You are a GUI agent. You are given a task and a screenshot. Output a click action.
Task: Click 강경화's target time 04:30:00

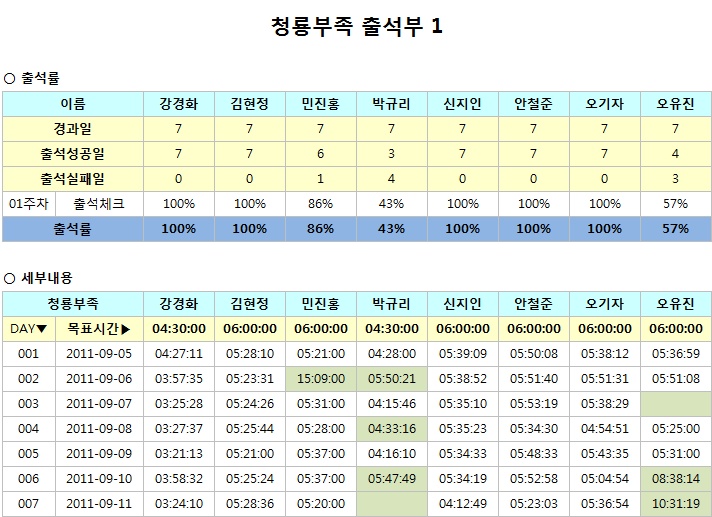pyautogui.click(x=179, y=329)
